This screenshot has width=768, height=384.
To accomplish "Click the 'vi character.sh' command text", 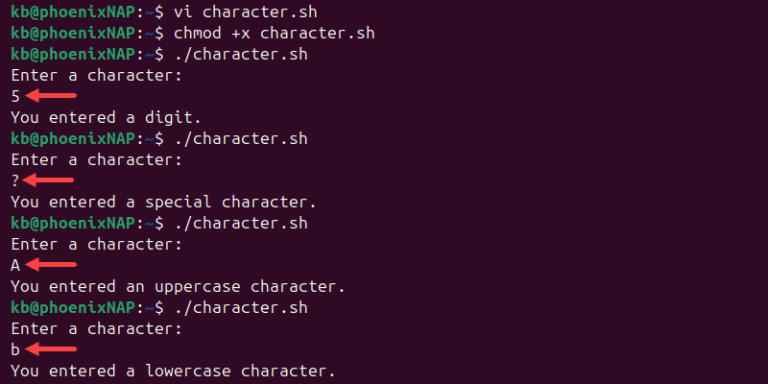I will click(x=245, y=12).
